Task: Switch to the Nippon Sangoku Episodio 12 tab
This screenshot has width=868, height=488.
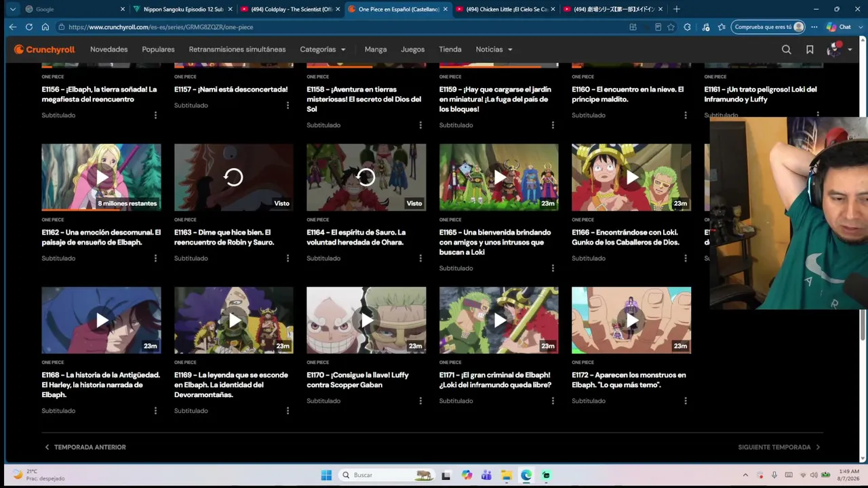Action: tap(182, 9)
